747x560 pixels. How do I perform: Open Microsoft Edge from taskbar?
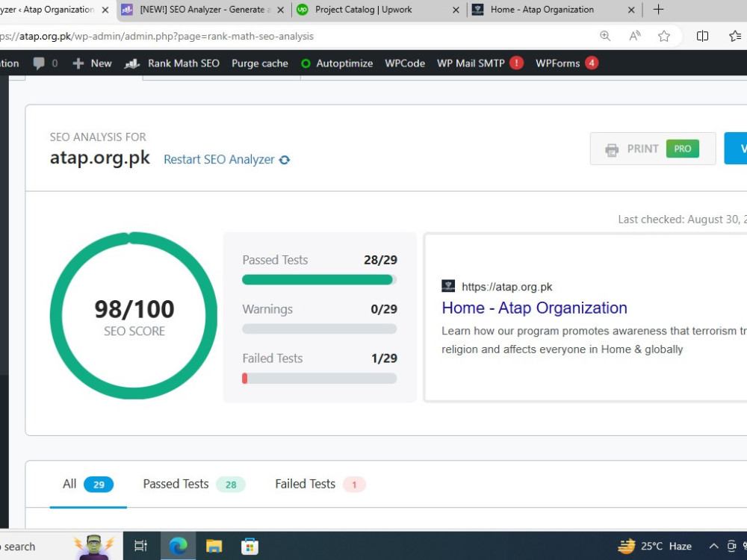pyautogui.click(x=179, y=546)
